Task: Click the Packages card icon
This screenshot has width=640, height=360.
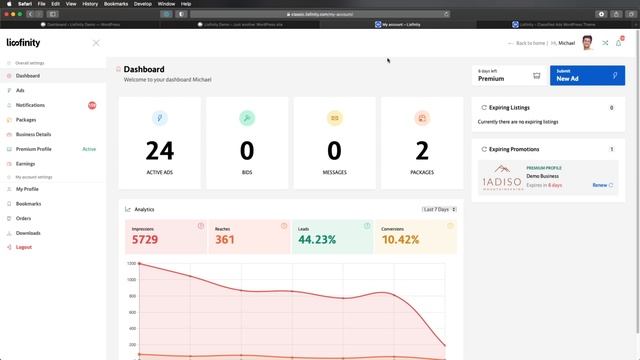Action: click(422, 118)
